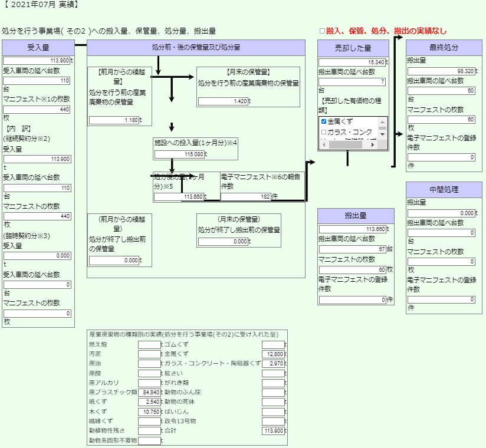Click the list's vertical scrollbar down arrow
The height and width of the screenshot is (448, 486).
point(382,134)
